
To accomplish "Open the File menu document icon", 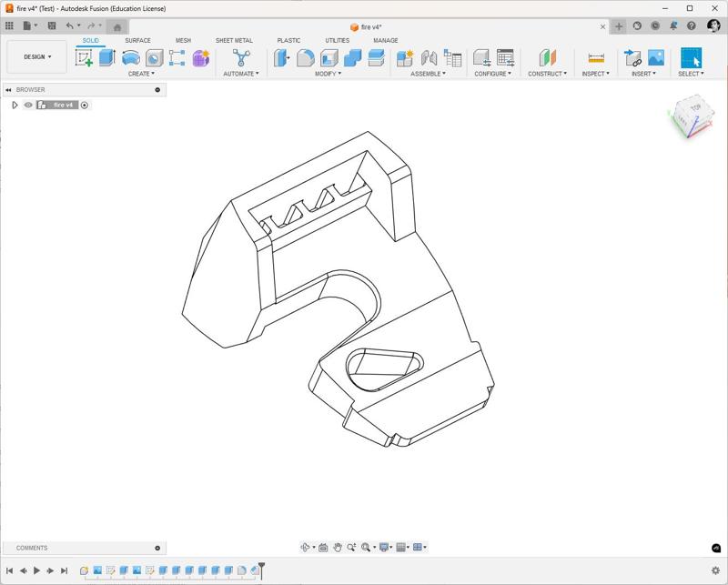I will [27, 26].
